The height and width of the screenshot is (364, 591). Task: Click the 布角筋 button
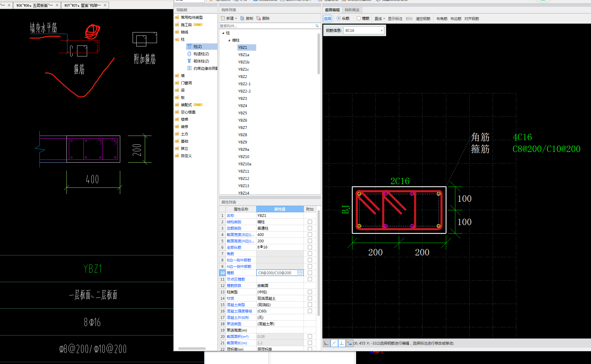coord(442,19)
